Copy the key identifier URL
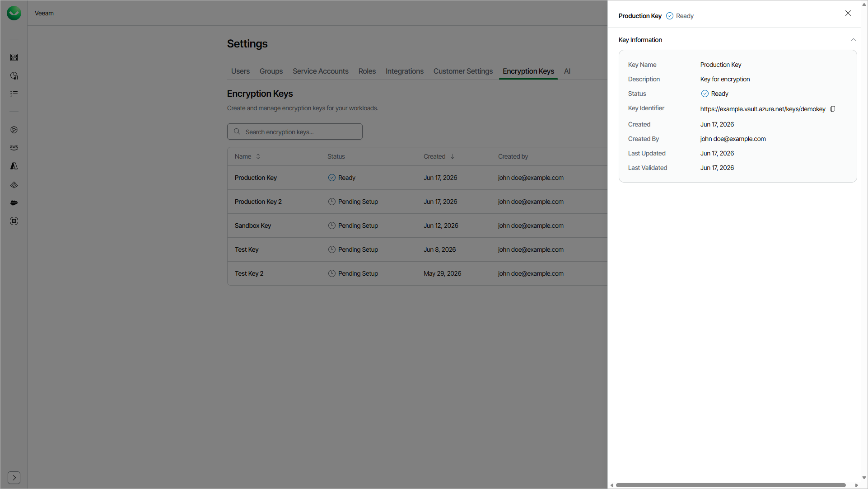This screenshot has height=489, width=868. [833, 109]
